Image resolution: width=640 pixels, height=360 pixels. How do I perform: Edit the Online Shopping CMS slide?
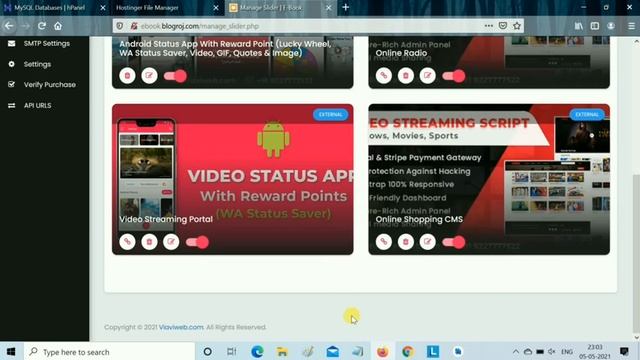point(427,242)
